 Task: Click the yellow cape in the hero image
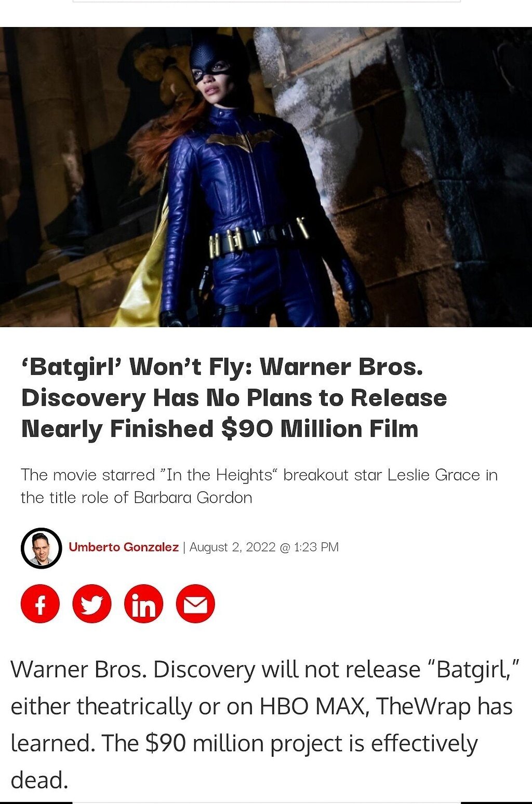point(140,270)
